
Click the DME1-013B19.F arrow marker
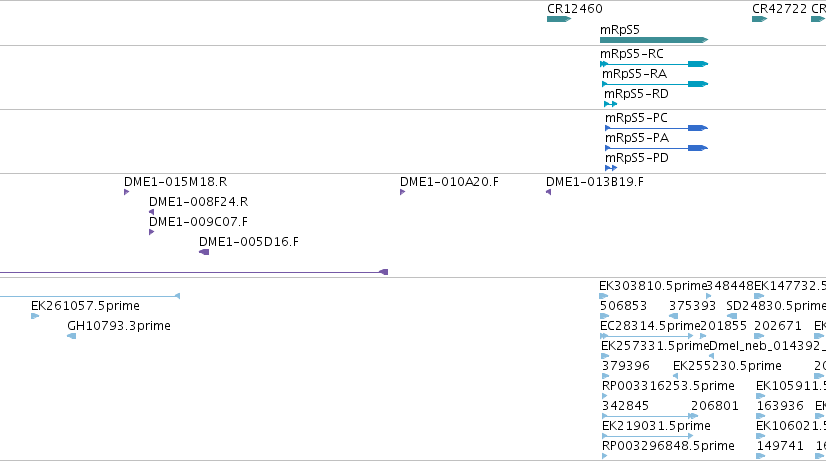click(549, 192)
